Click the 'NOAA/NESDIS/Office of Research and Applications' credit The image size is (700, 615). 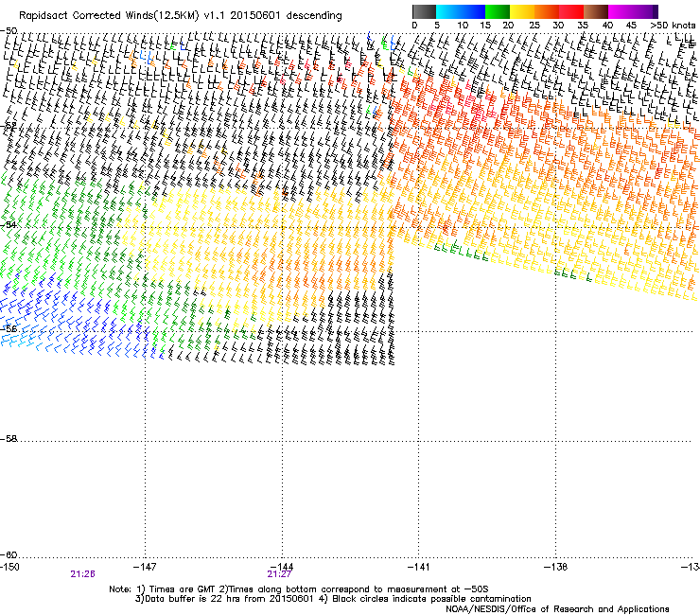[557, 608]
